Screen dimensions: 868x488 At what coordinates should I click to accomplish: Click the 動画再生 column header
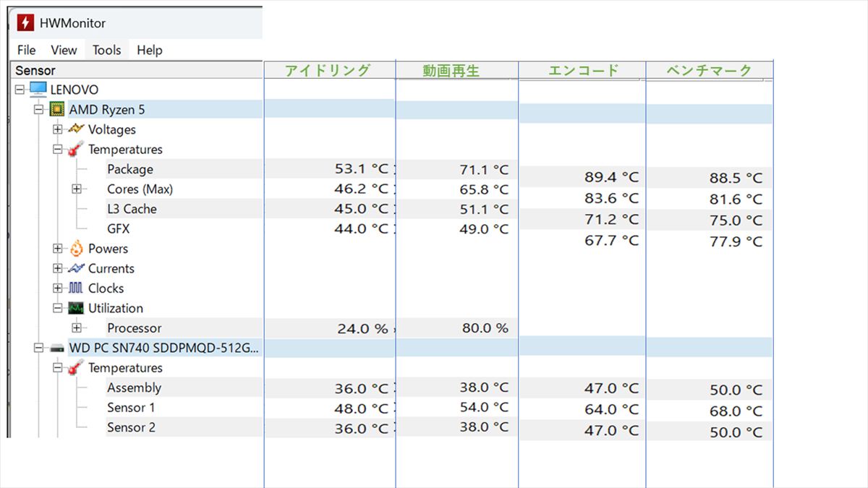pos(451,71)
